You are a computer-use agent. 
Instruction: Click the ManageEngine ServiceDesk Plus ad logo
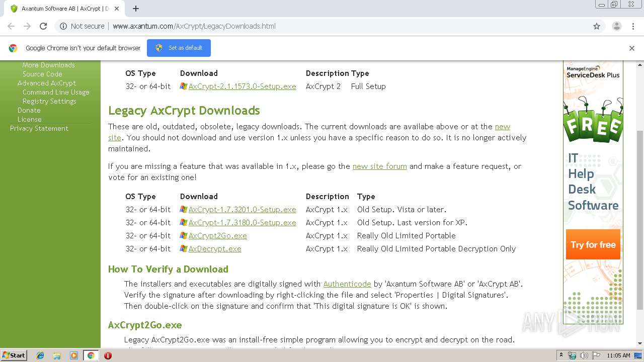(593, 72)
